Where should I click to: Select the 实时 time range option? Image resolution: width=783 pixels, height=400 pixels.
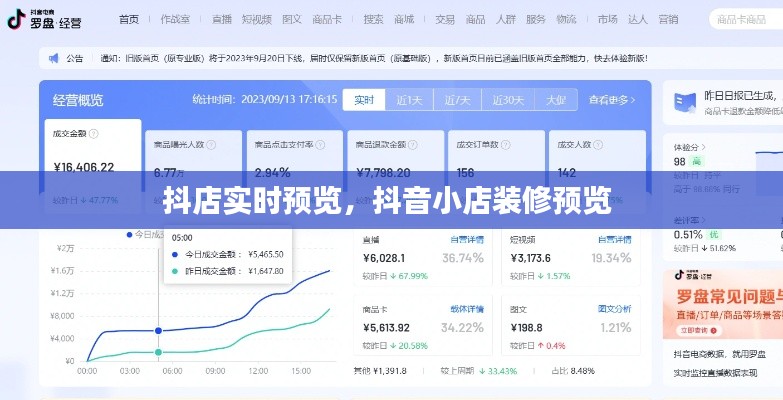pyautogui.click(x=364, y=100)
